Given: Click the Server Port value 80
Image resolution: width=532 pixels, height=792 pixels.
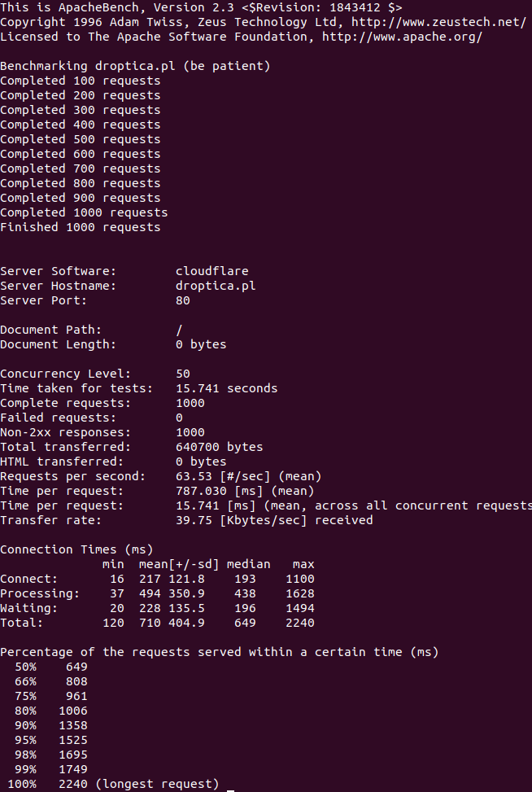Looking at the screenshot, I should (x=182, y=300).
